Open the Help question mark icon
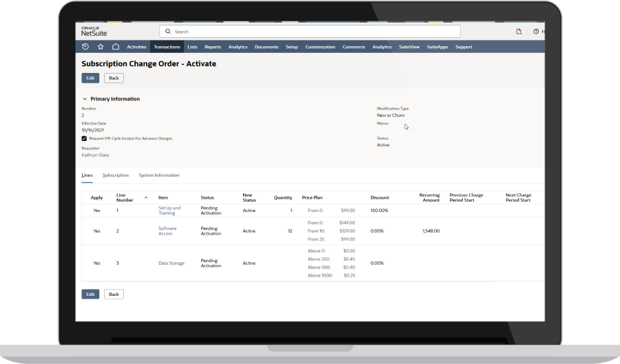Screen dimensions: 620x364 [x=536, y=32]
